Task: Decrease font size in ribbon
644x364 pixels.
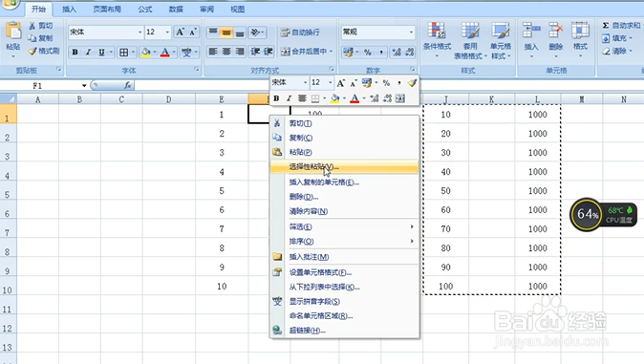Action: tap(193, 32)
